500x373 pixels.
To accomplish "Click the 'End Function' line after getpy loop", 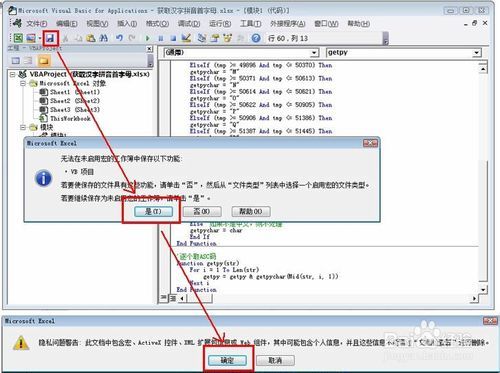I will 196,290.
